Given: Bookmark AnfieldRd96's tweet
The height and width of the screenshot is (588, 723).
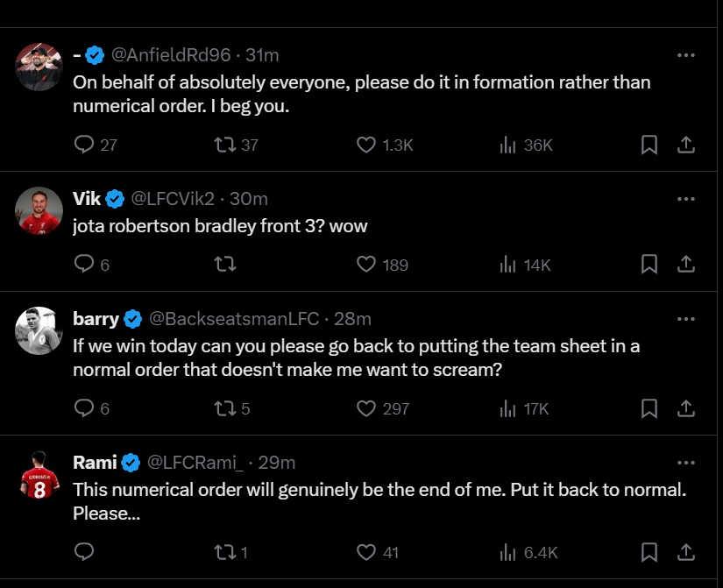Looking at the screenshot, I should pos(649,145).
